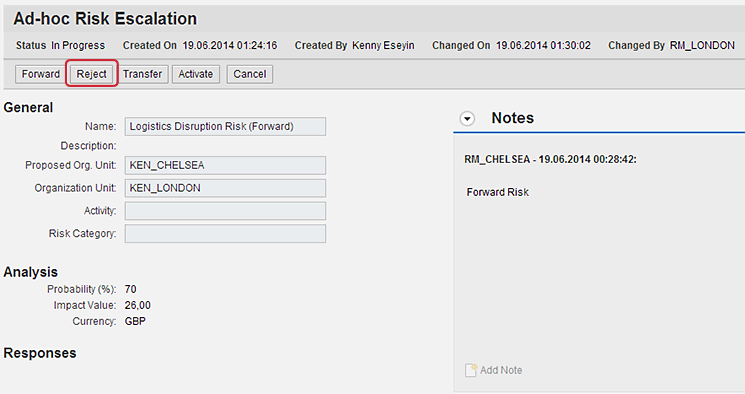Select the Forward Risk note text
The height and width of the screenshot is (394, 745).
pyautogui.click(x=497, y=192)
